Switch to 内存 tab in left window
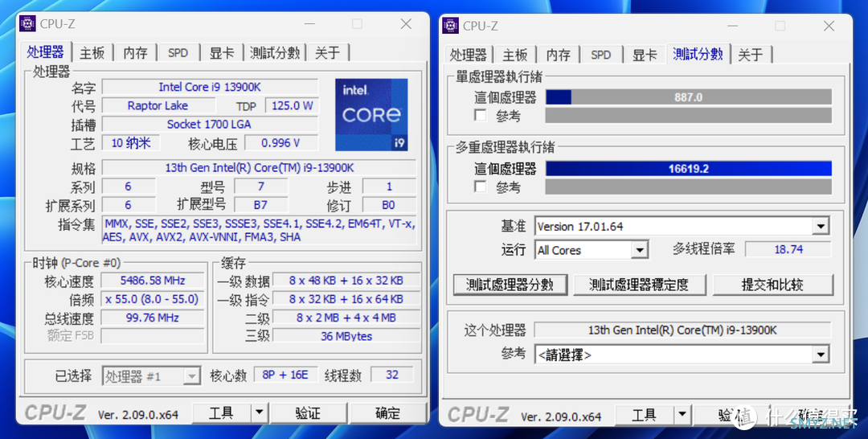Screen dimensions: 868x439 (136, 53)
